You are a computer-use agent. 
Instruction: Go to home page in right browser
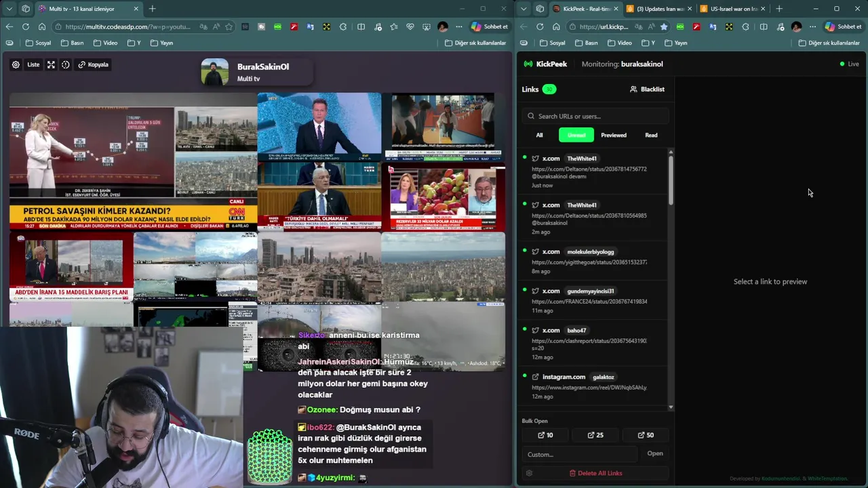pyautogui.click(x=556, y=26)
